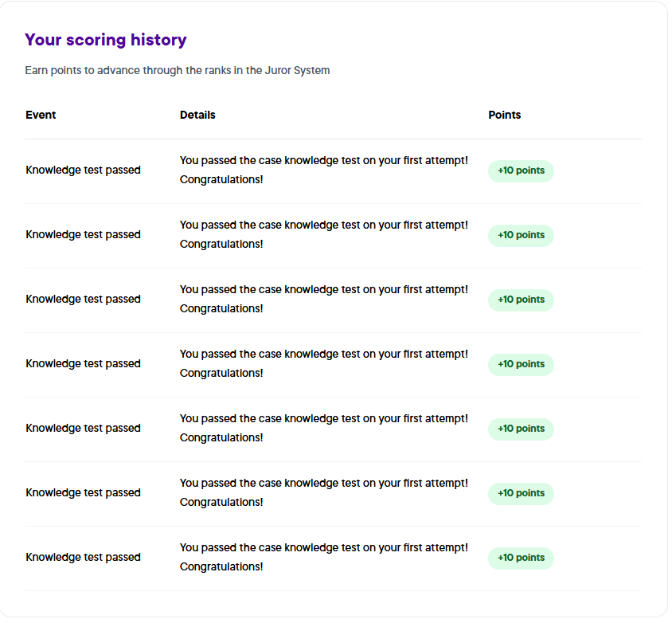Click the last '+10 points' badge
The width and height of the screenshot is (672, 623).
(521, 558)
